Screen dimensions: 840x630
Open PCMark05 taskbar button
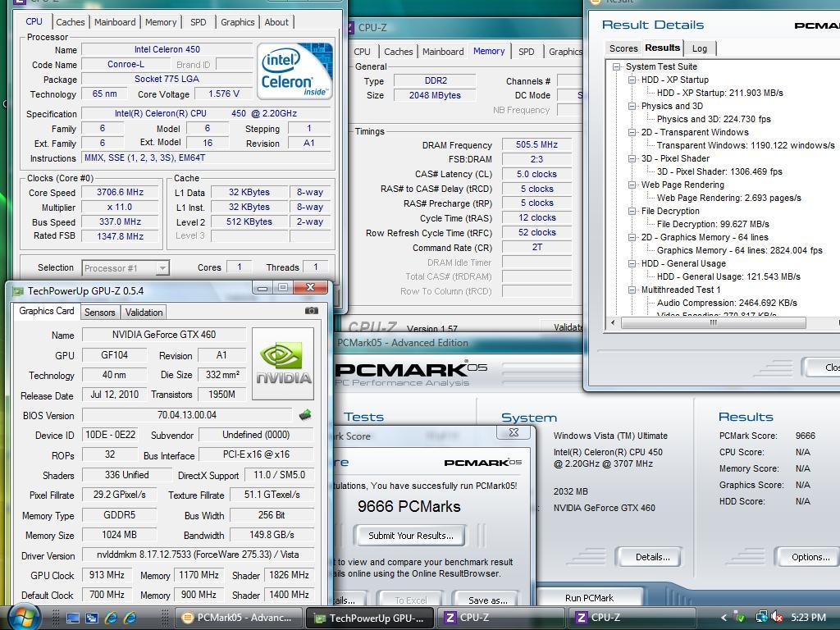coord(239,618)
